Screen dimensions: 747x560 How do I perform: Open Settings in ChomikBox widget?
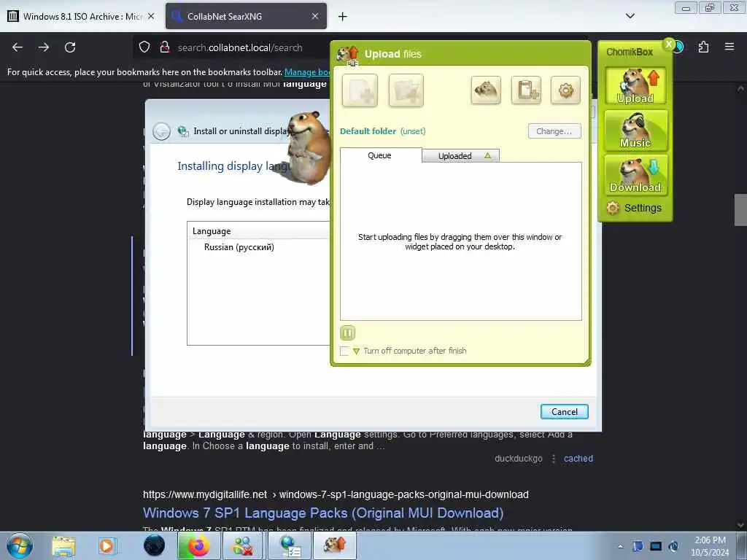coord(634,208)
